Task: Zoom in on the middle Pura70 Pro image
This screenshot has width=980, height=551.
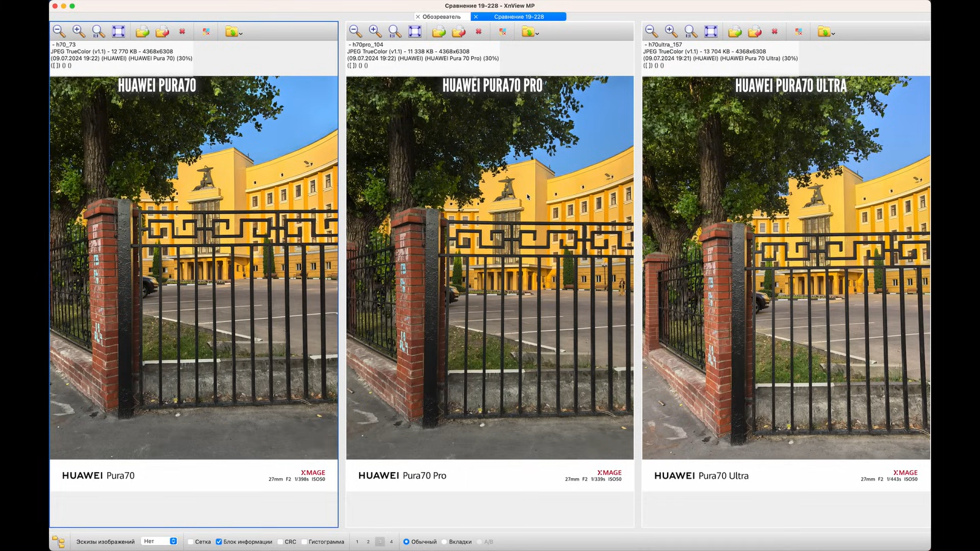Action: (375, 31)
